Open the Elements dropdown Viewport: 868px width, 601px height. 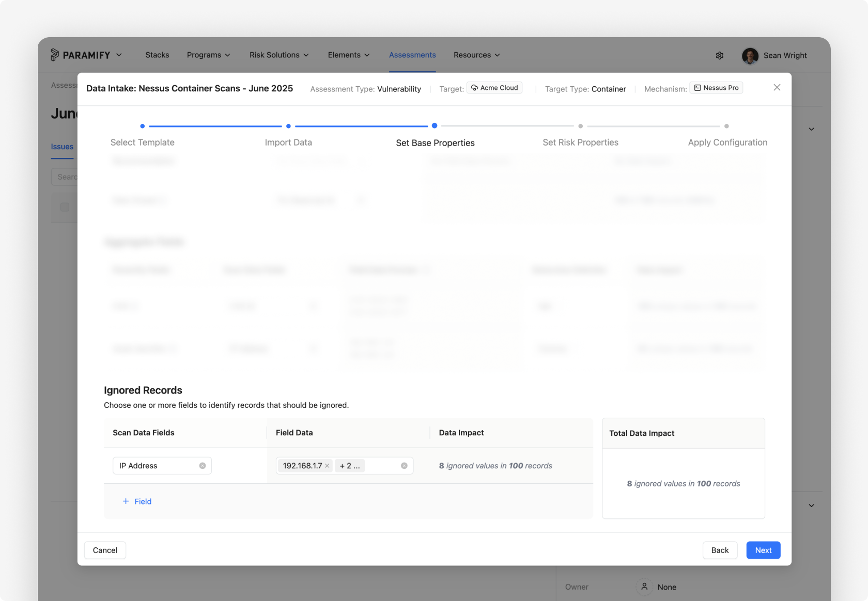pos(349,55)
